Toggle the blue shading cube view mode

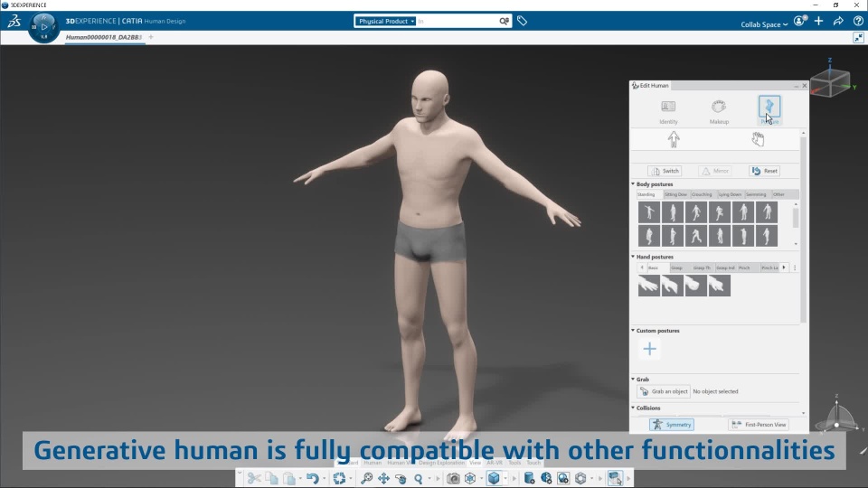click(x=494, y=478)
